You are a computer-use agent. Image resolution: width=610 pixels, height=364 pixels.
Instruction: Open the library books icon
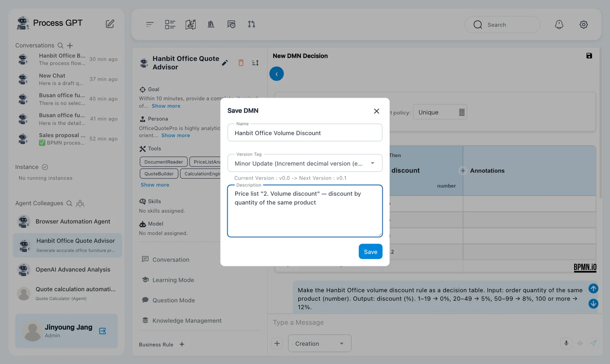point(211,24)
